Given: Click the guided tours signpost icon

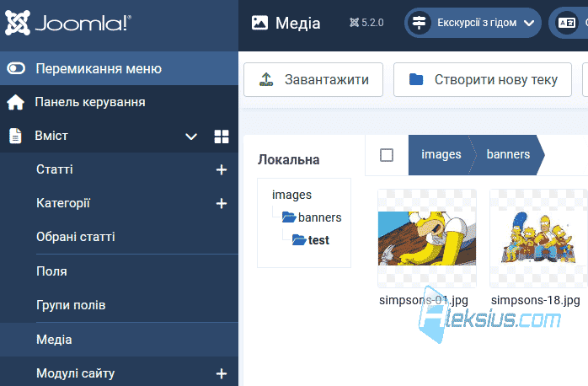Looking at the screenshot, I should tap(420, 23).
